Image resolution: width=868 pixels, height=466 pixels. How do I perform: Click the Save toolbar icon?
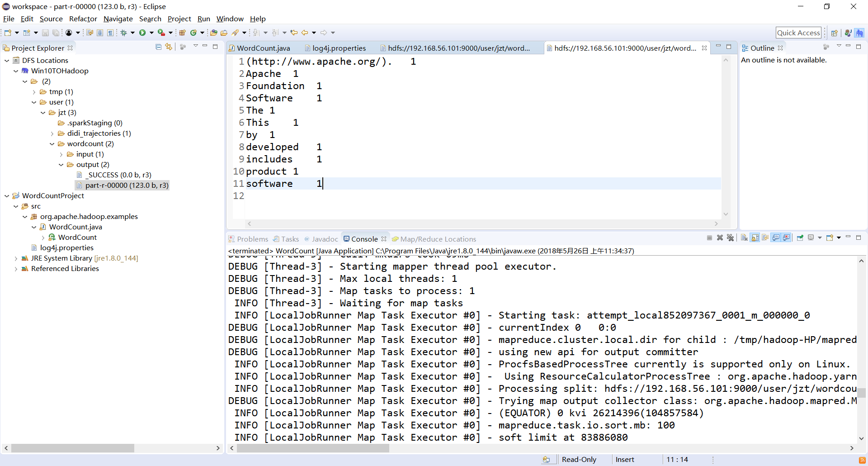coord(45,33)
